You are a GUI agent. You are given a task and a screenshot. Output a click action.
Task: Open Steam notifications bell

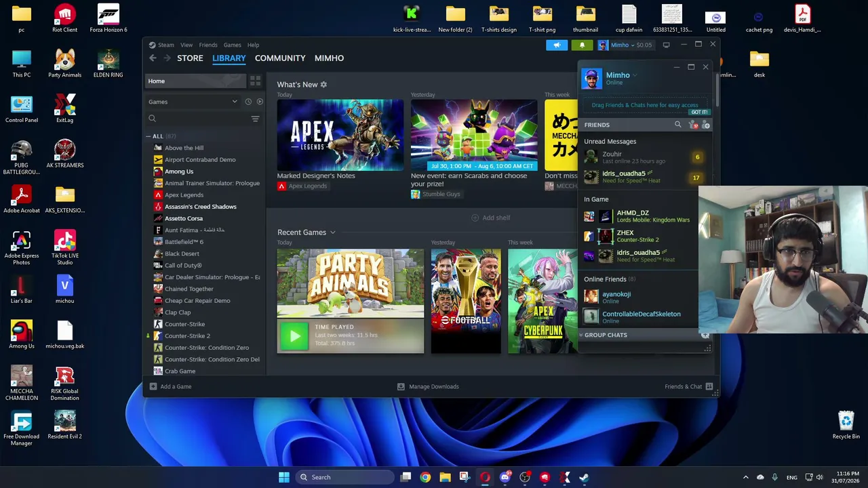[582, 45]
